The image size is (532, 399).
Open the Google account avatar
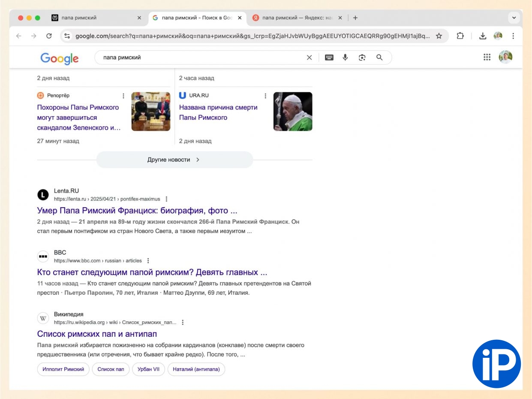point(505,57)
